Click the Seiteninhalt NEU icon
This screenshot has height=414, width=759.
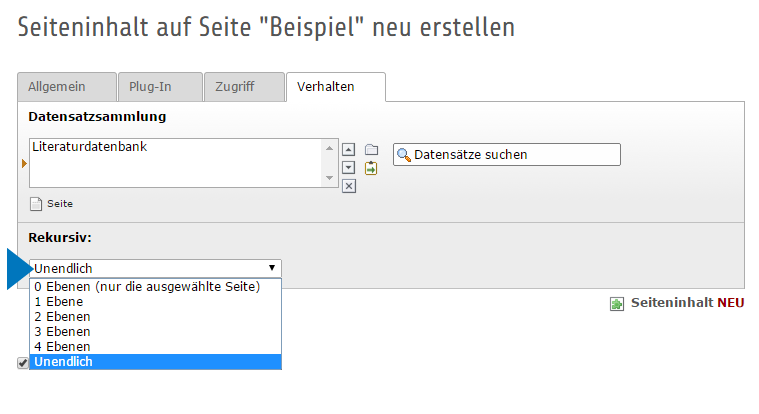[617, 303]
